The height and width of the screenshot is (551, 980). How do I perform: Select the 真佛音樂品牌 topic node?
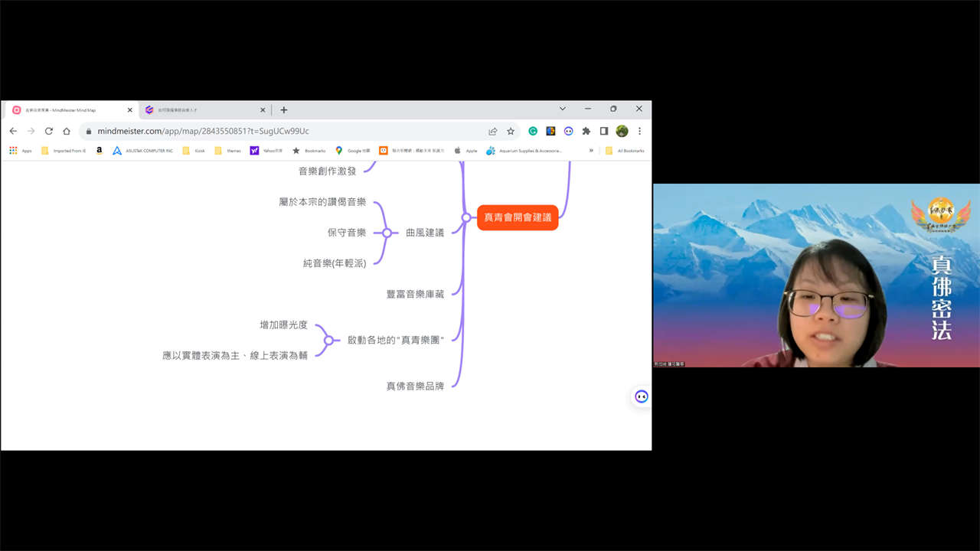(415, 386)
